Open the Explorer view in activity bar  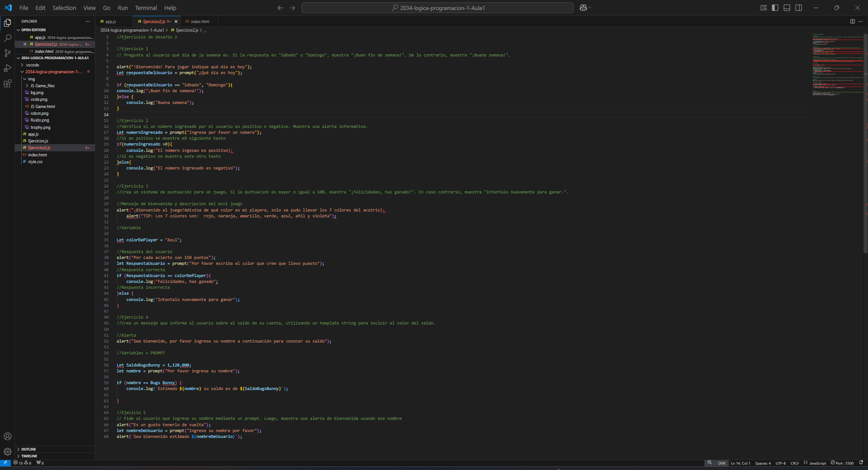[x=7, y=23]
